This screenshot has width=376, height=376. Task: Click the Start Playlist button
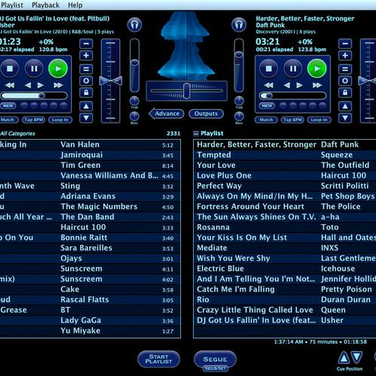tap(159, 359)
